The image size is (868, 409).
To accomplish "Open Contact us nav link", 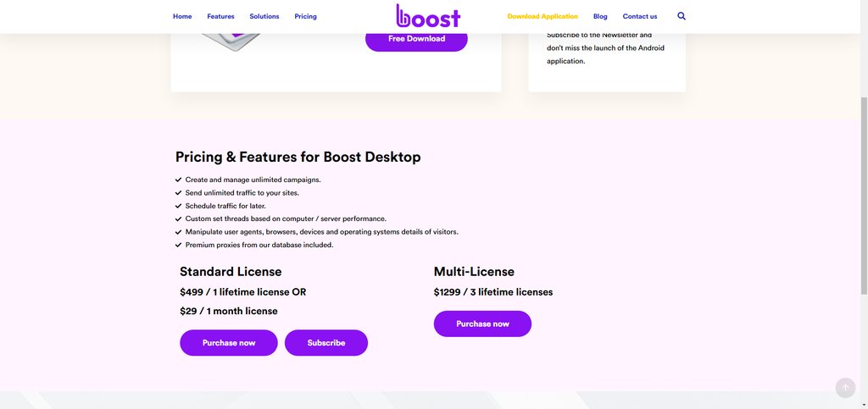I will 640,17.
